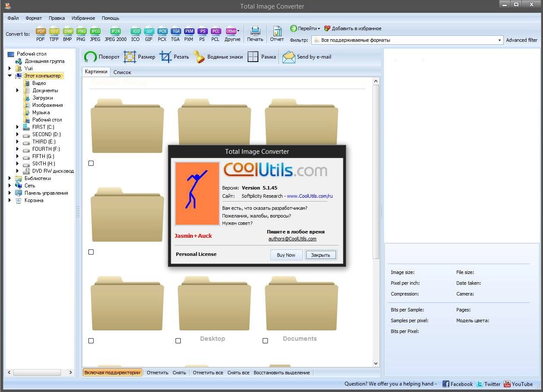The height and width of the screenshot is (392, 543).
Task: Tick the Documents folder checkbox
Action: 265,341
